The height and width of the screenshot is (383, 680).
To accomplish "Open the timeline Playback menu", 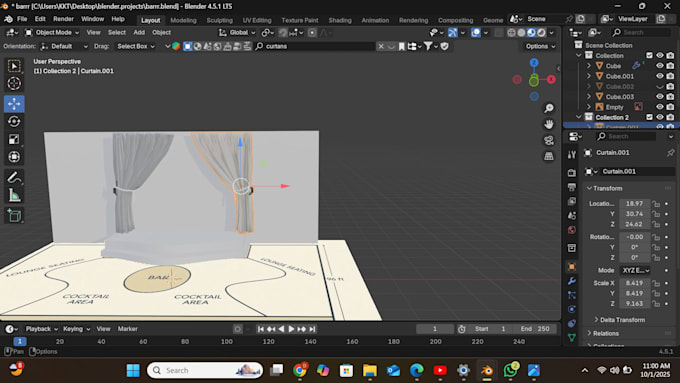I will coord(41,329).
